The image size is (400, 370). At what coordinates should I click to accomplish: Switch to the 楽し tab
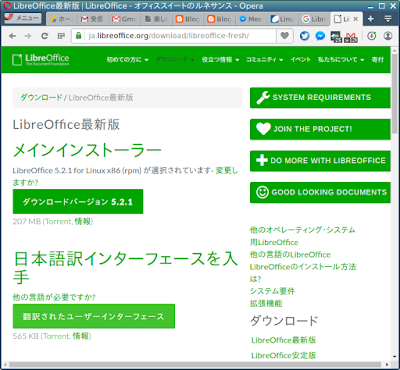click(156, 19)
